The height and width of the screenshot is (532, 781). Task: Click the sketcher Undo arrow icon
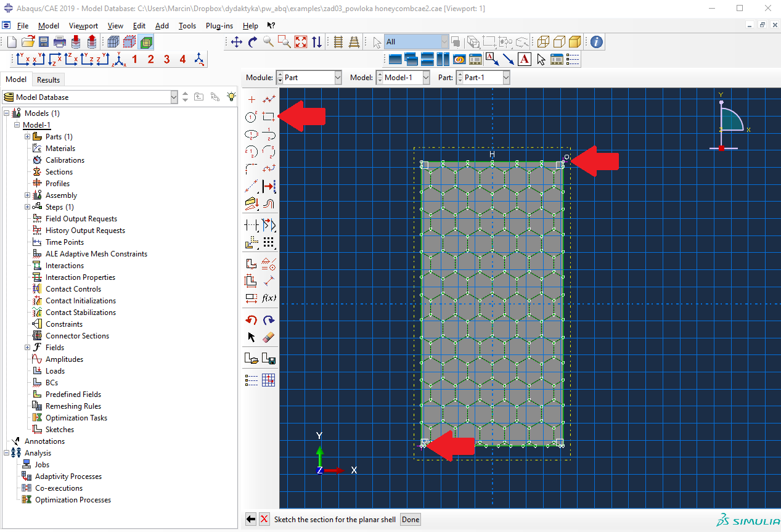[251, 320]
